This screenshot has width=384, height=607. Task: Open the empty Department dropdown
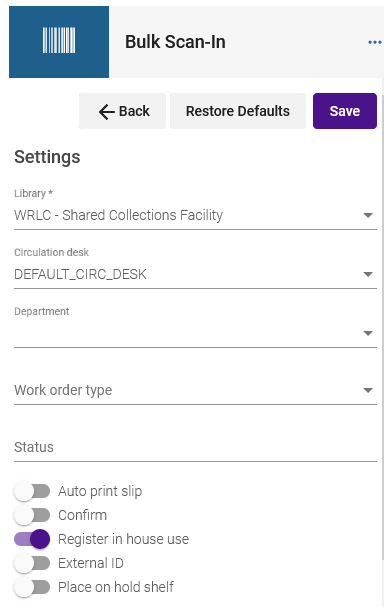tap(195, 333)
